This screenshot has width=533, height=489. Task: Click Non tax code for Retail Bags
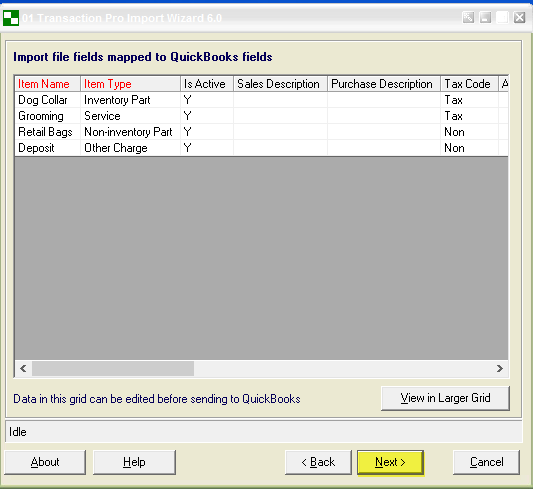pyautogui.click(x=469, y=132)
